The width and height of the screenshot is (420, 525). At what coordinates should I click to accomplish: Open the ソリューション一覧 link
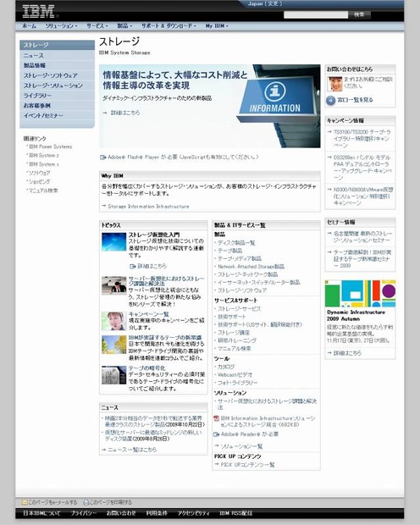pyautogui.click(x=241, y=446)
